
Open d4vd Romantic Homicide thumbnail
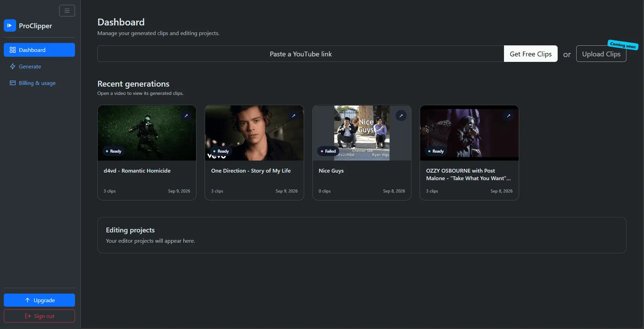147,133
